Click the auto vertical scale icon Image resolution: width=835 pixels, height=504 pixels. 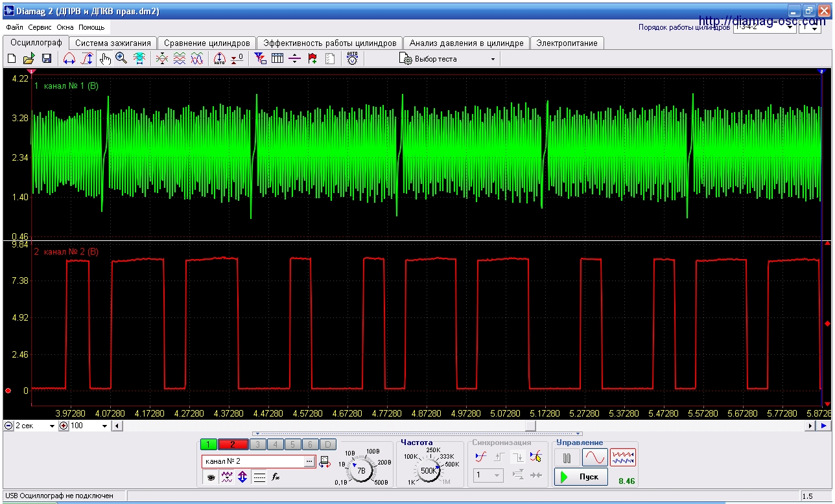220,59
